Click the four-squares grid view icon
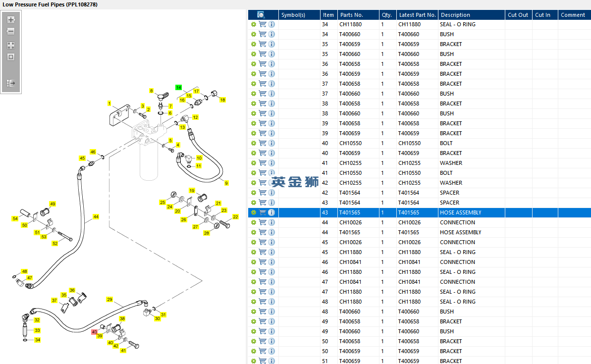 point(11,46)
